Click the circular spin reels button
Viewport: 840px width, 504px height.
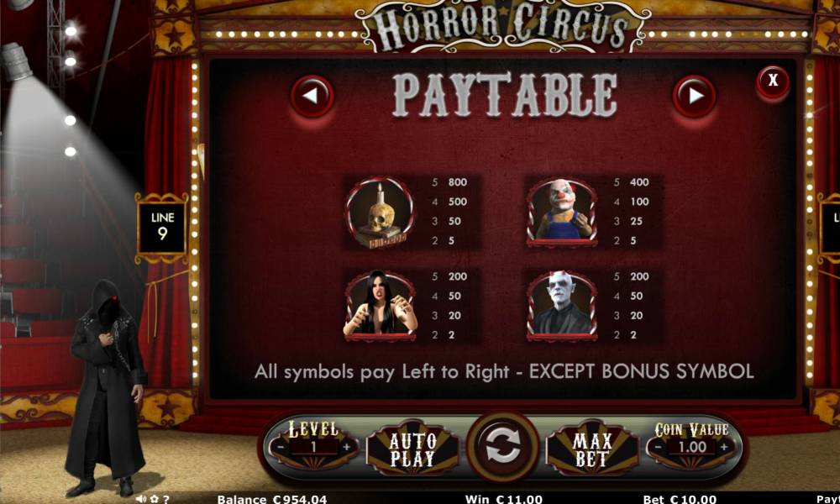tap(502, 446)
